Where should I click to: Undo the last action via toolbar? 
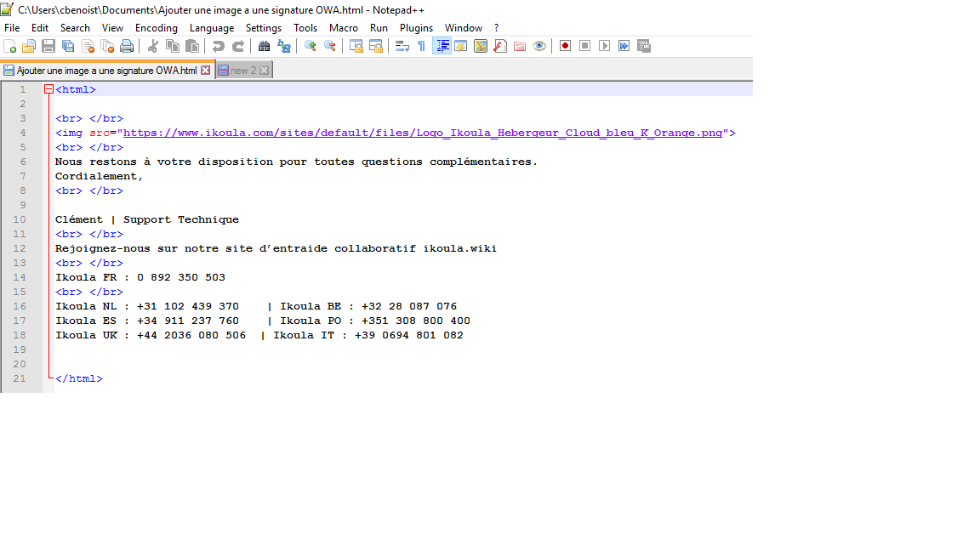[x=218, y=46]
